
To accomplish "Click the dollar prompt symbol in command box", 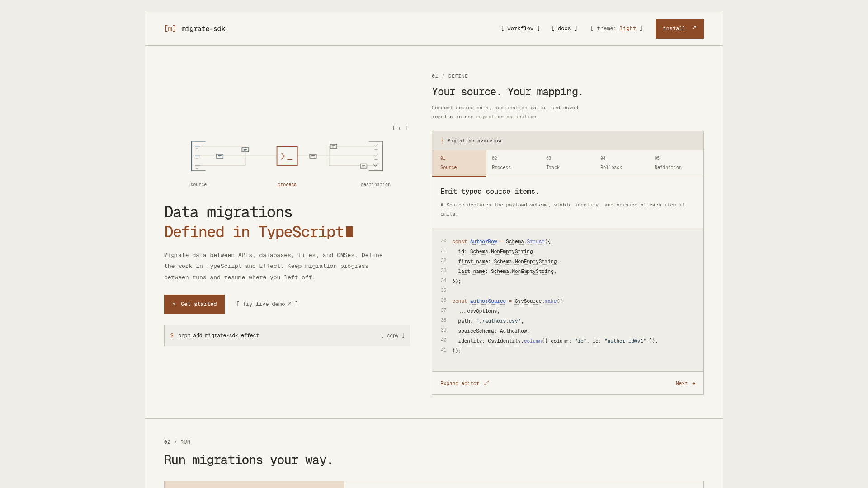I will click(172, 336).
